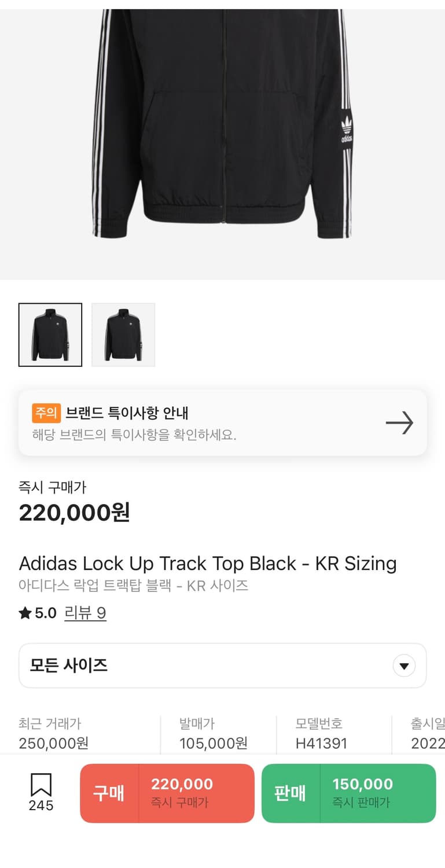Switch to the second jacket thumbnail
Image resolution: width=445 pixels, height=868 pixels.
123,335
